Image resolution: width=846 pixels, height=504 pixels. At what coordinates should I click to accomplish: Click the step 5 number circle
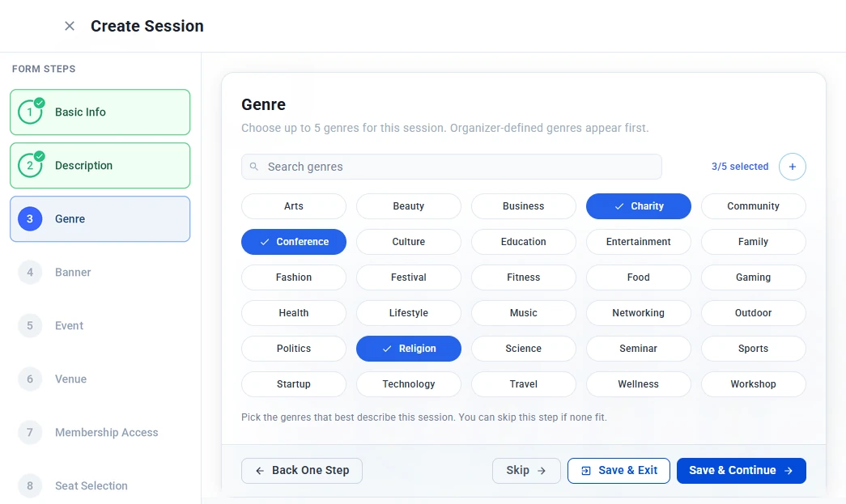[x=30, y=325]
